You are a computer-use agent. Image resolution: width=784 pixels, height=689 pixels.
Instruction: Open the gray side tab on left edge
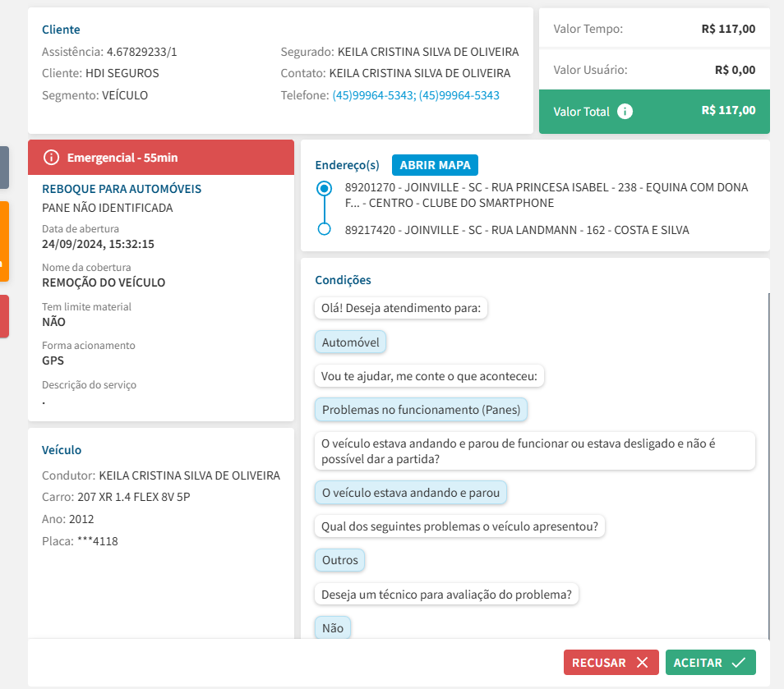pyautogui.click(x=4, y=168)
